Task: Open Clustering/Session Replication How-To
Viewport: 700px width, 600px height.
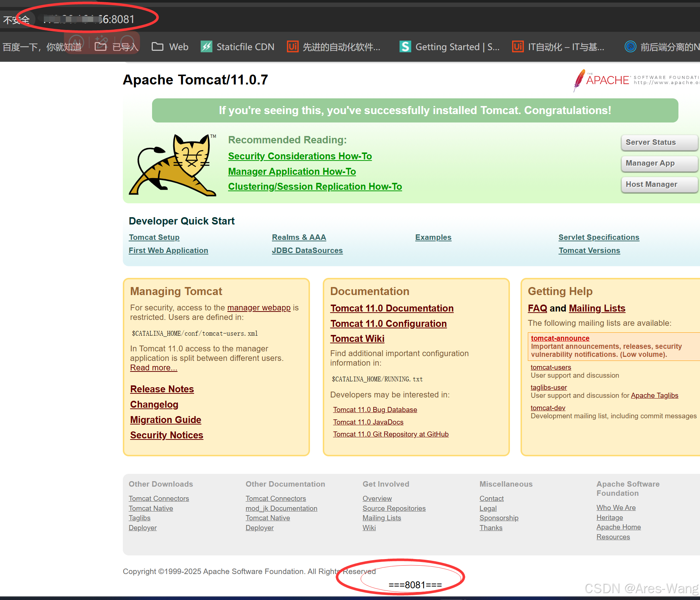Action: (x=315, y=186)
